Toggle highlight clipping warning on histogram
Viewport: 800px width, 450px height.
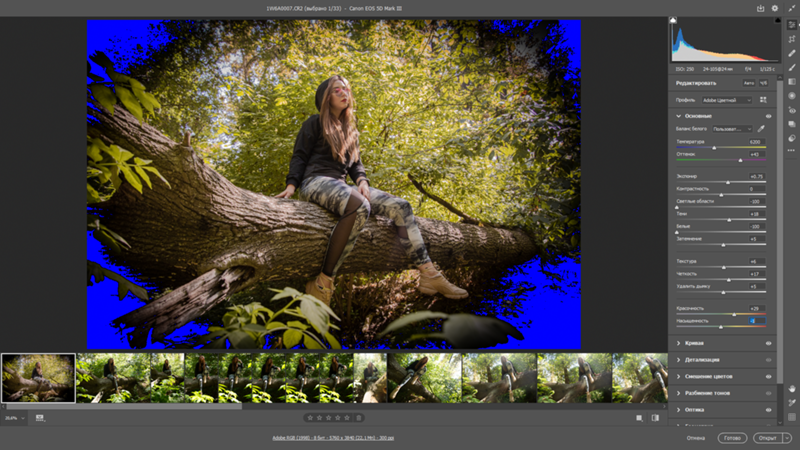pos(778,20)
